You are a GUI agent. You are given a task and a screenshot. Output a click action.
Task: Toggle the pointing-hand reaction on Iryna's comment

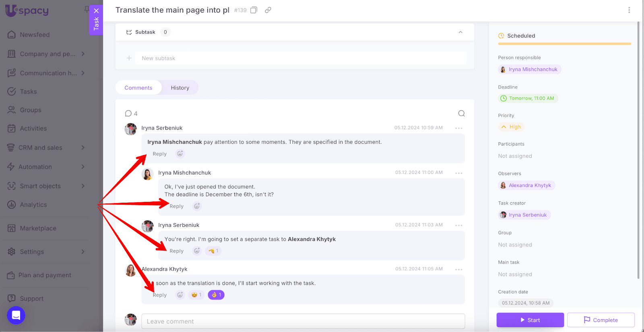213,251
